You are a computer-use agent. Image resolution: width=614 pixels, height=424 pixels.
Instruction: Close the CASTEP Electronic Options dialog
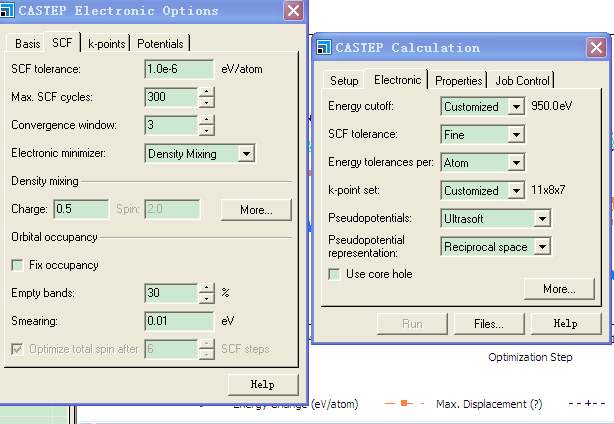click(293, 11)
